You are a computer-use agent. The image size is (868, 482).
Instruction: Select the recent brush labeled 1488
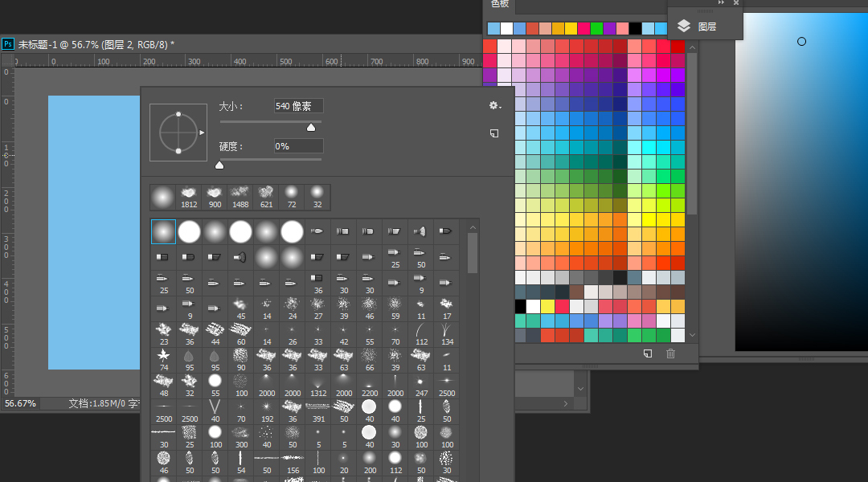point(240,198)
